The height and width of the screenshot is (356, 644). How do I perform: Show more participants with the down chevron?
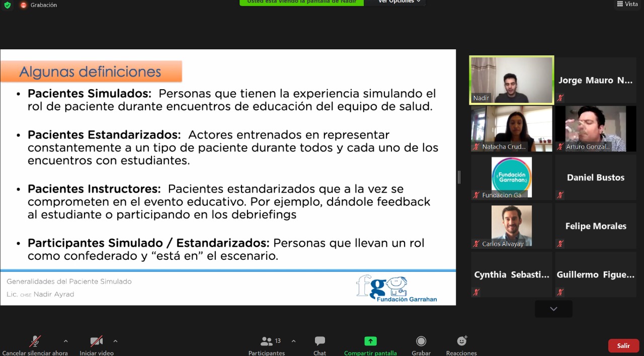click(553, 309)
